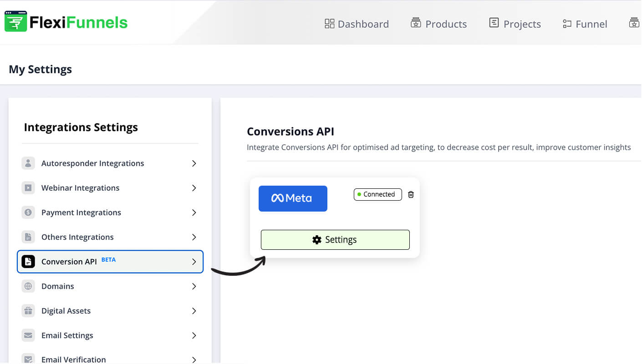Click the Domains globe icon
Screen dimensions: 642x364
pos(28,286)
